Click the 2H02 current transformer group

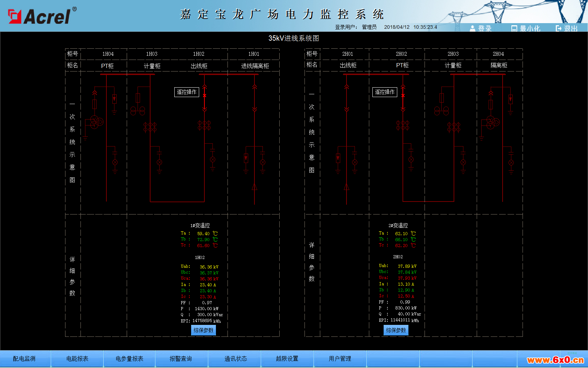[x=402, y=125]
